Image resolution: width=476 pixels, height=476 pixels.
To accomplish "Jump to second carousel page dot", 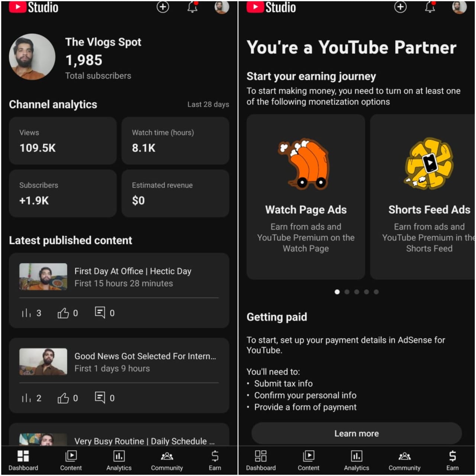I will click(x=347, y=292).
